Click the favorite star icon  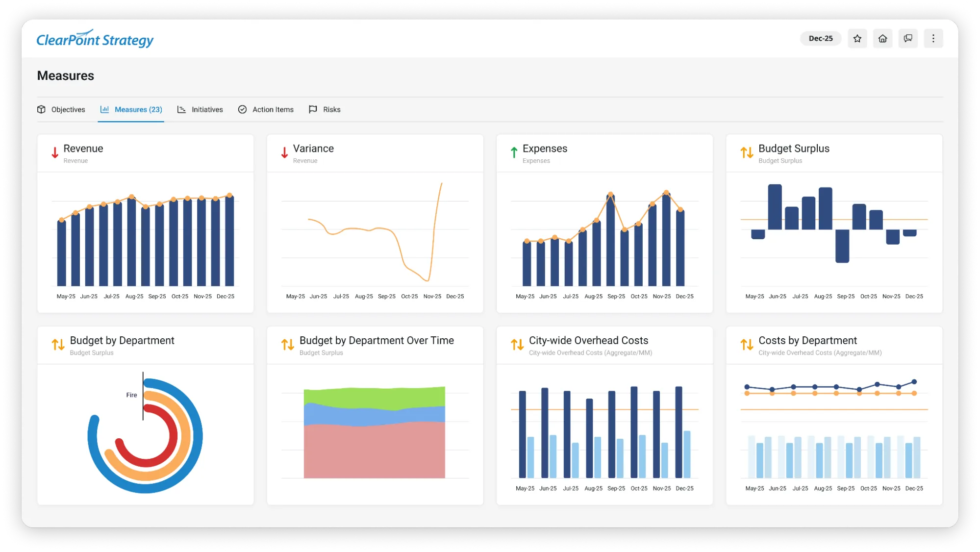click(857, 38)
